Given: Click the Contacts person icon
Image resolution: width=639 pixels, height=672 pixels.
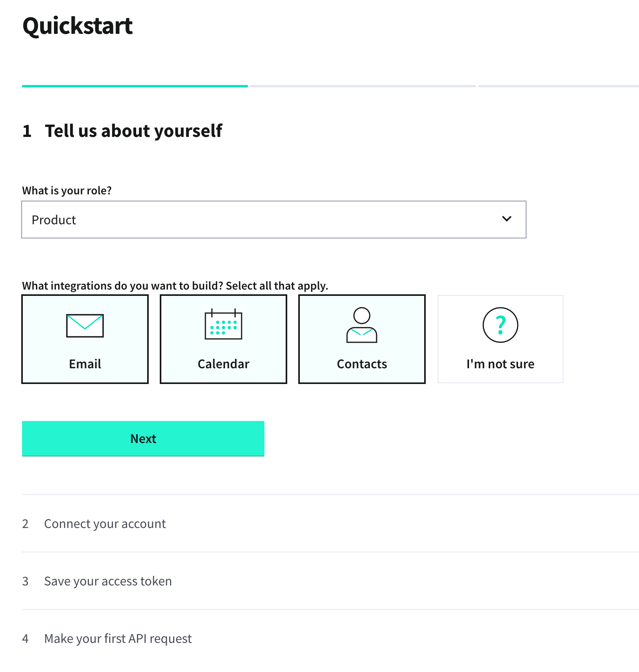Looking at the screenshot, I should click(362, 325).
